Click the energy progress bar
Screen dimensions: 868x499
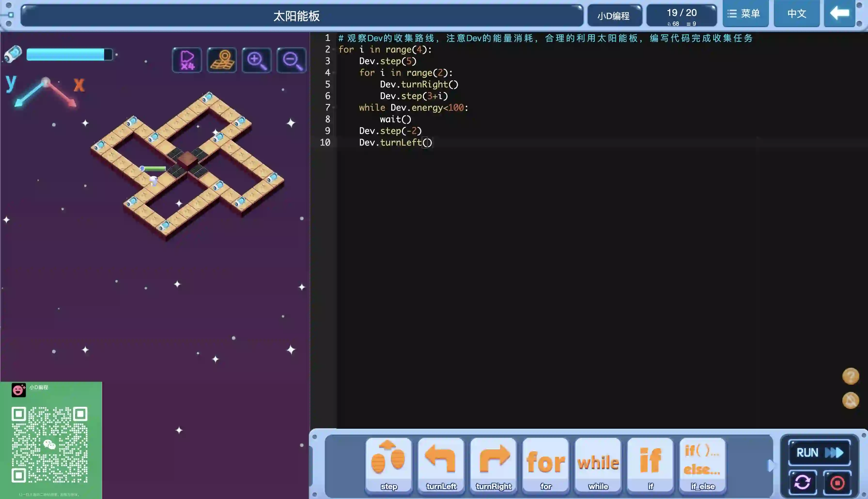69,55
